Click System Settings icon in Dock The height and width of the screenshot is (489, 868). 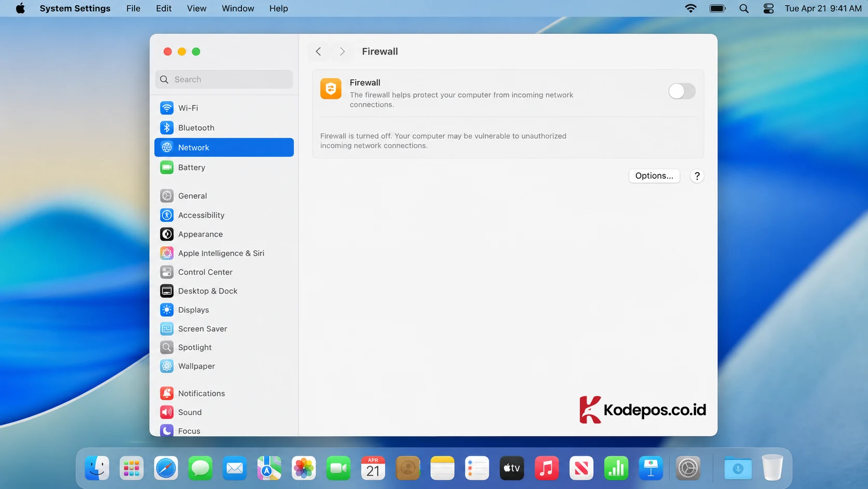tap(688, 468)
